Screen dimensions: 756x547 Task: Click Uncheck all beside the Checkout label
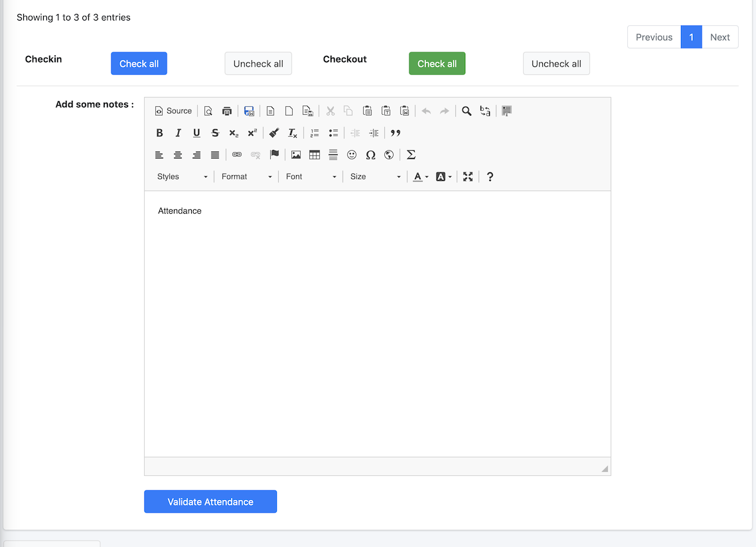[x=556, y=64]
